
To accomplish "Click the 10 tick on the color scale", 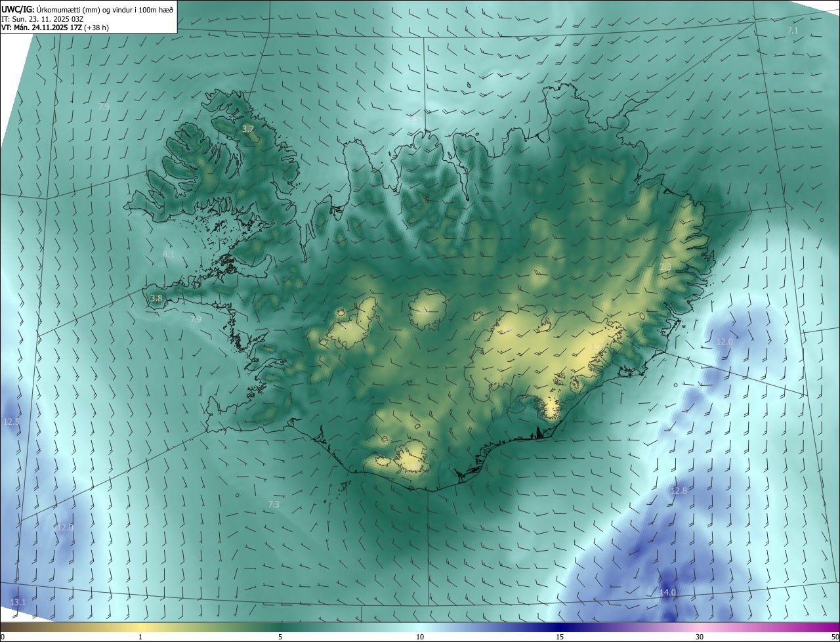I will click(x=420, y=637).
